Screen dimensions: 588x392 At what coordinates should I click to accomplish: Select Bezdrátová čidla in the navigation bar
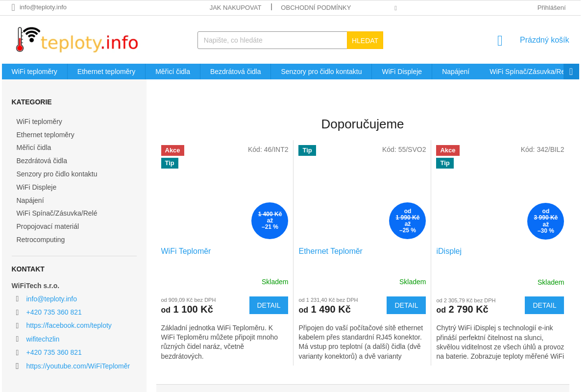pos(235,72)
